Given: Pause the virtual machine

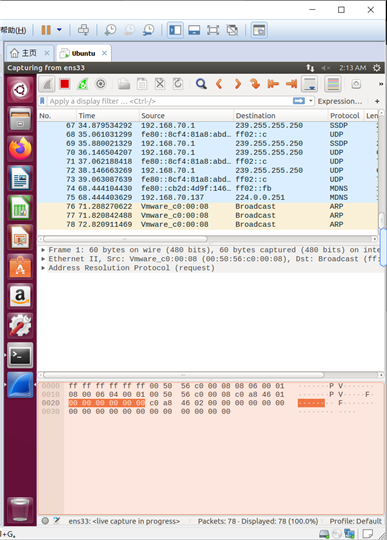Looking at the screenshot, I should click(x=46, y=30).
